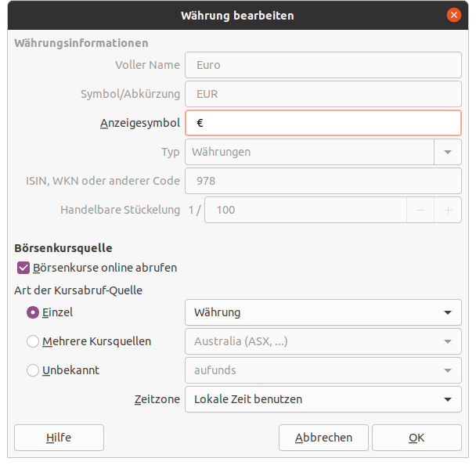Select the Einzel radio button
The width and height of the screenshot is (476, 465).
pyautogui.click(x=33, y=312)
